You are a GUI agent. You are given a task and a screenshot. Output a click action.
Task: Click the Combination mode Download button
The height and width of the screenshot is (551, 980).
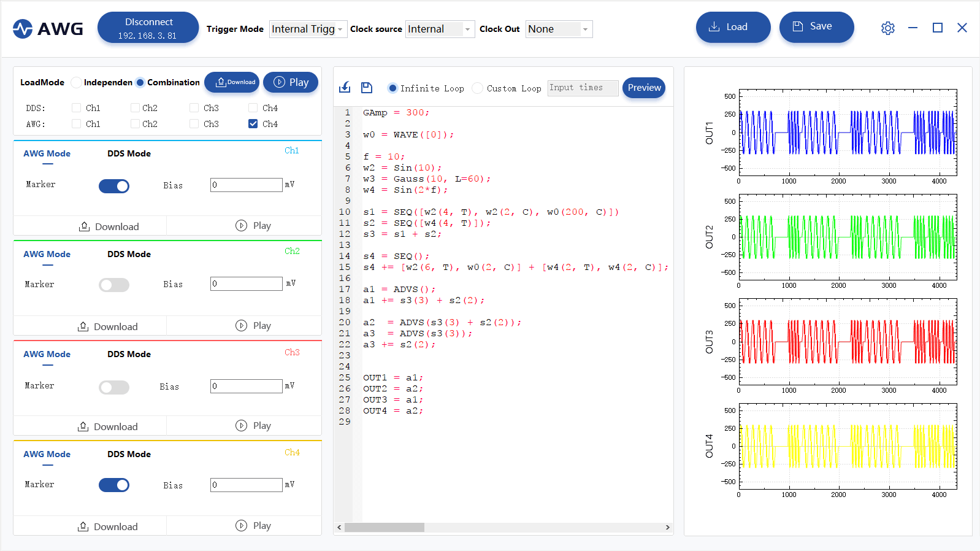pos(231,82)
